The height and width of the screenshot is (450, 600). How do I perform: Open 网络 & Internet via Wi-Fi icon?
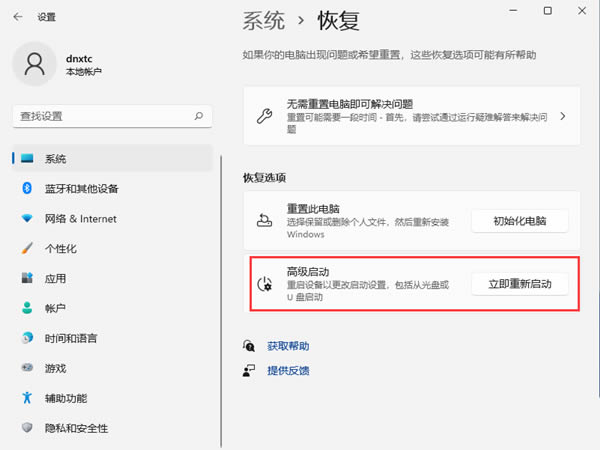pos(28,219)
